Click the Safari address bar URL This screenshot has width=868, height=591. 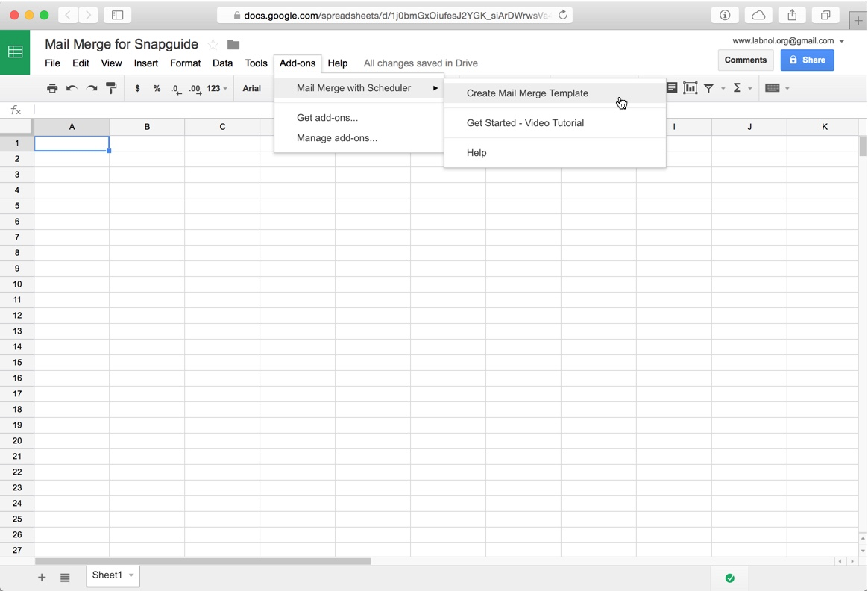394,15
